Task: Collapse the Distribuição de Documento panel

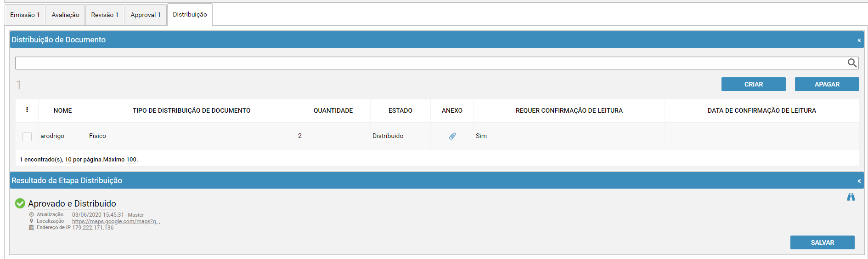Action: (x=859, y=40)
